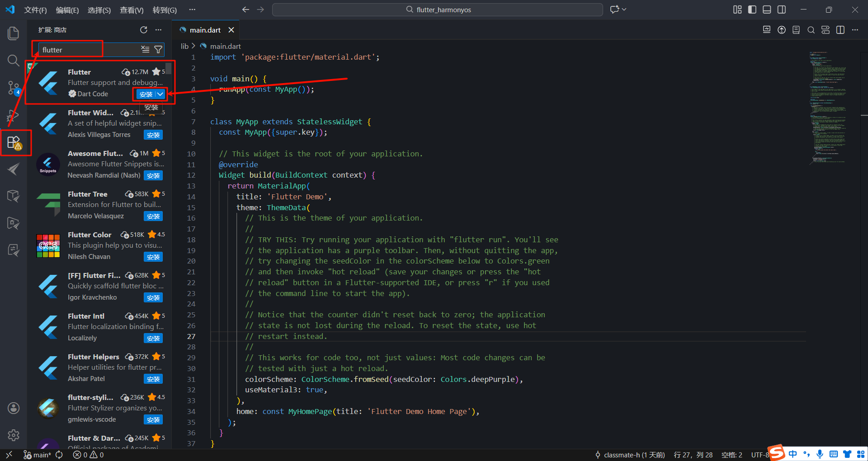The width and height of the screenshot is (868, 461).
Task: Click the first editor toolbar preview icon
Action: point(767,30)
